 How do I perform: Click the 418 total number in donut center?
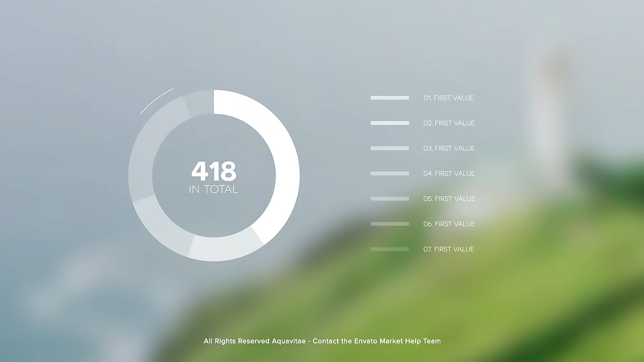coord(214,171)
